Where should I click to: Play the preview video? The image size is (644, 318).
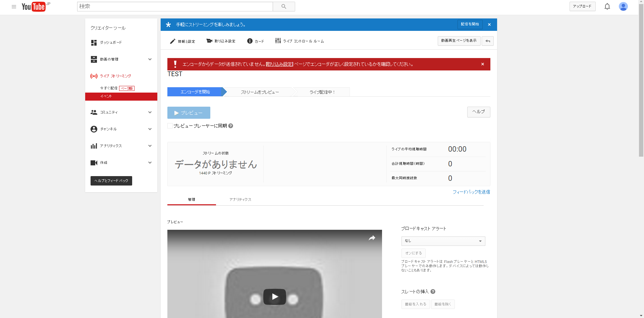click(x=275, y=297)
